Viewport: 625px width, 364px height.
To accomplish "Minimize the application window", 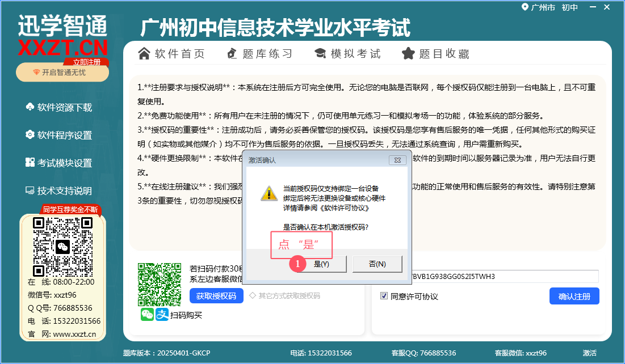I will click(593, 7).
